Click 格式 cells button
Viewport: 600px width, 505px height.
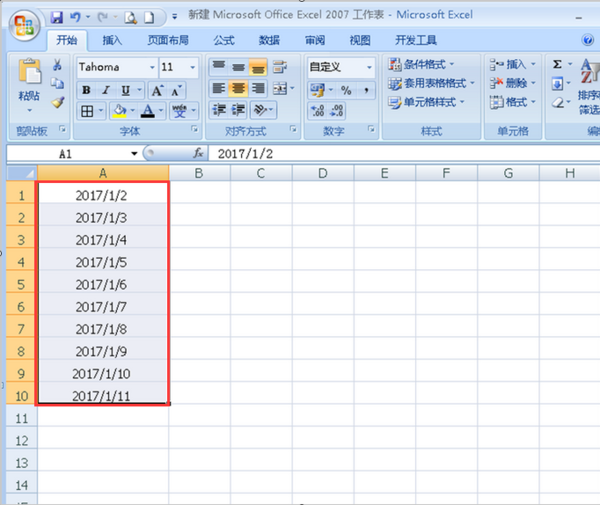[x=513, y=102]
